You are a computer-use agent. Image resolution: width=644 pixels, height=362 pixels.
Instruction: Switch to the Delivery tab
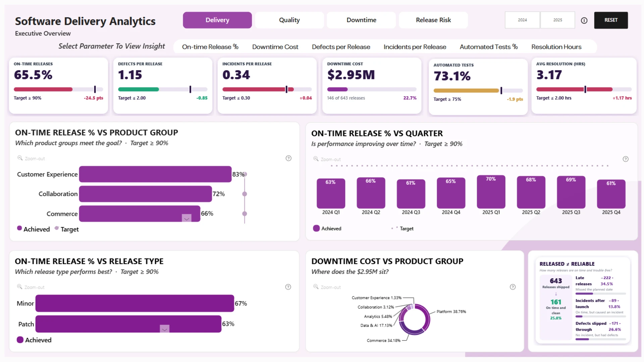[217, 20]
